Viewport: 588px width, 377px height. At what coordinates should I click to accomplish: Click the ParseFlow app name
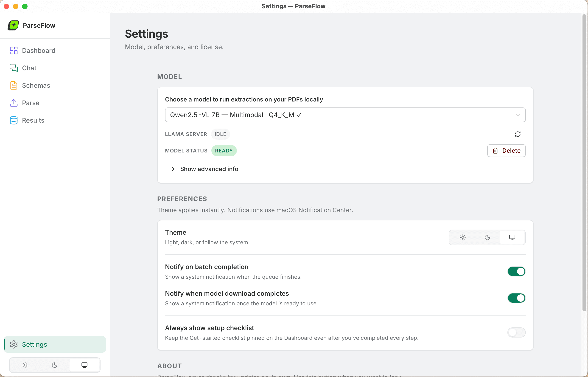click(39, 25)
